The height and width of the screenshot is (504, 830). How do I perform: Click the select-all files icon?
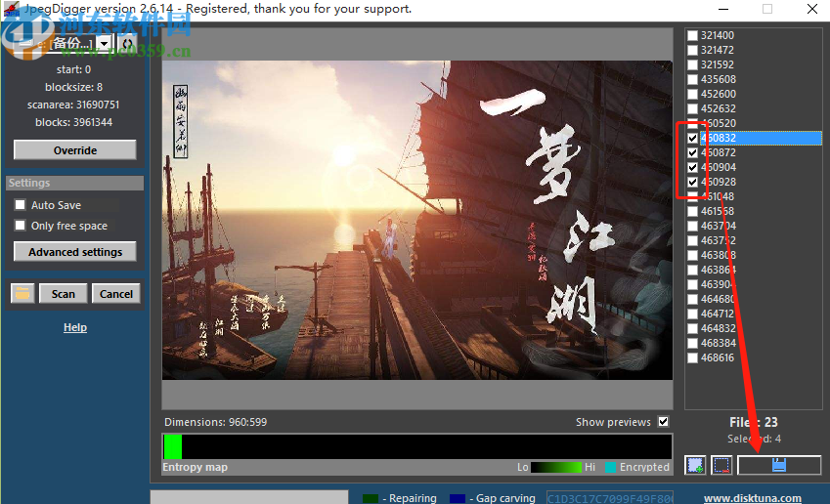click(x=695, y=465)
